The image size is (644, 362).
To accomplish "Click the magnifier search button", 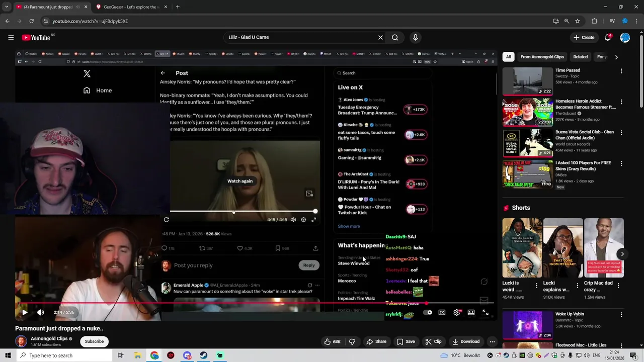I will coord(395,37).
